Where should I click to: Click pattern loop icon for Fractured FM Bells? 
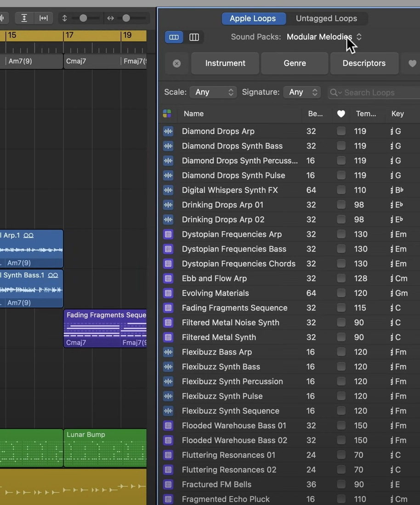coord(168,484)
